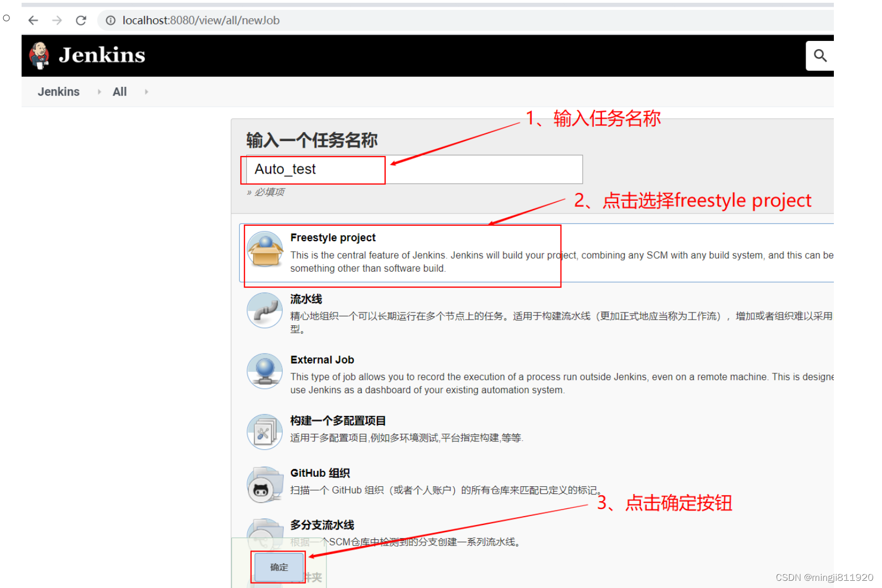Image resolution: width=882 pixels, height=588 pixels.
Task: Open the Jenkins breadcrumb link
Action: 59,92
